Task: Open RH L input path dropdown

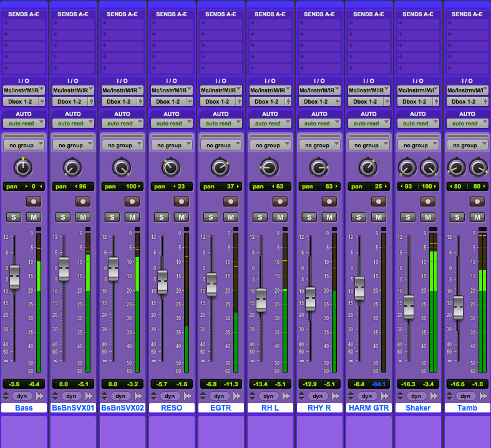Action: (270, 90)
